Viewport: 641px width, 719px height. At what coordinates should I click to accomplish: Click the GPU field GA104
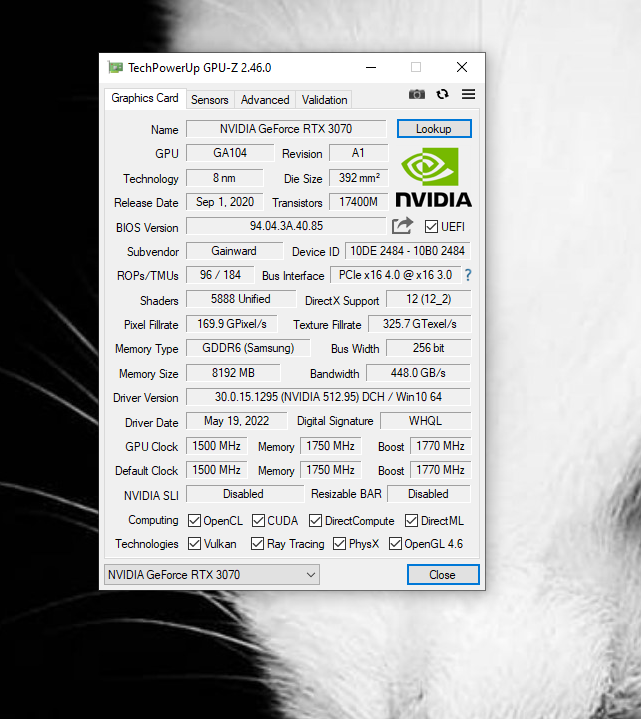pos(230,153)
